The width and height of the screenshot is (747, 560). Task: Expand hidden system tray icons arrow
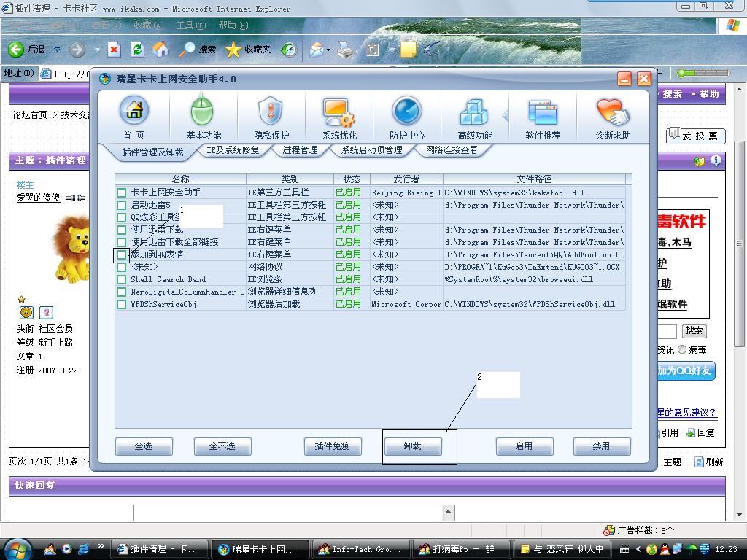point(638,549)
